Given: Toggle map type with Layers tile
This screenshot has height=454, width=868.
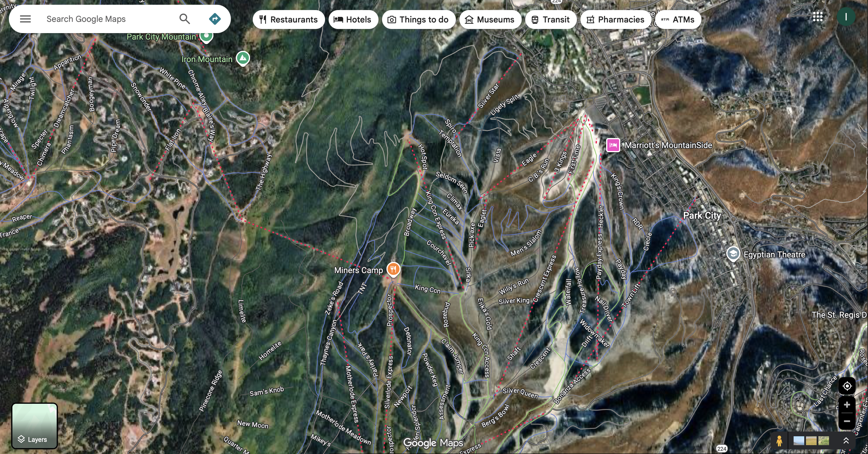Looking at the screenshot, I should point(35,426).
